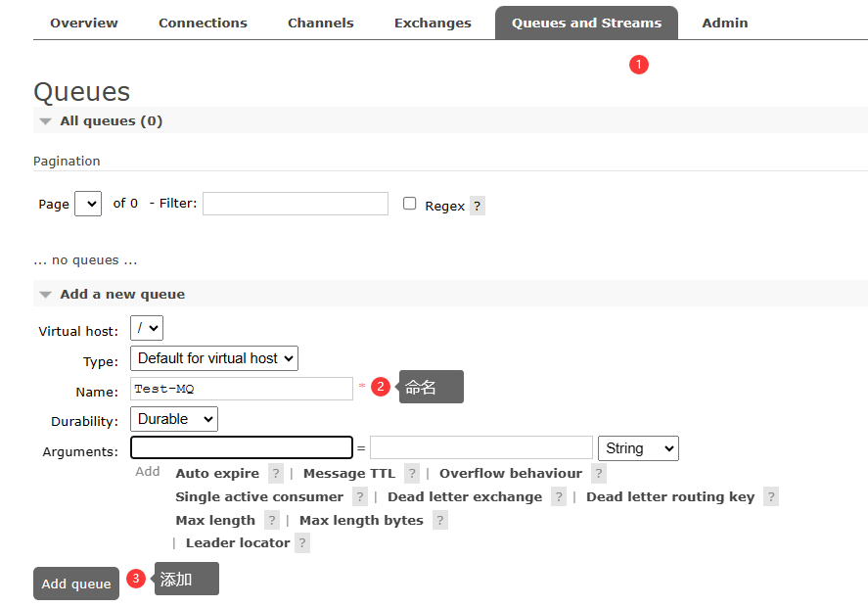Show help for Leader locator
The image size is (868, 607).
[302, 543]
